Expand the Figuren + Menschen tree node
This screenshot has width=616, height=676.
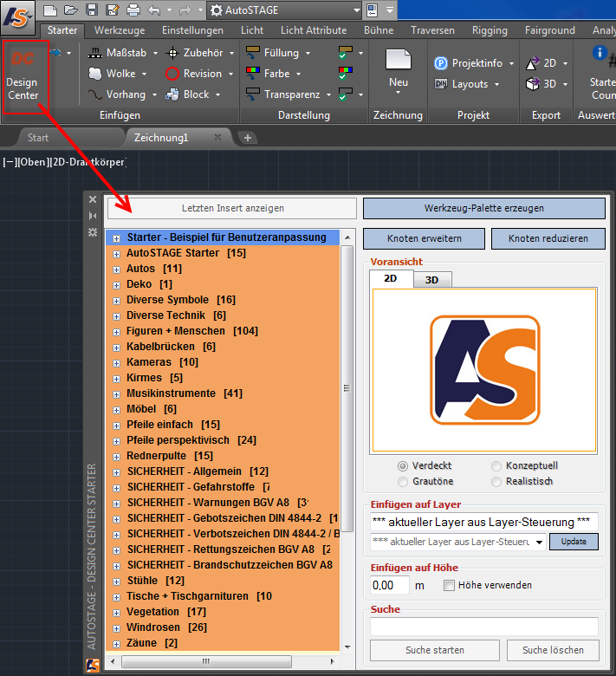(x=116, y=331)
